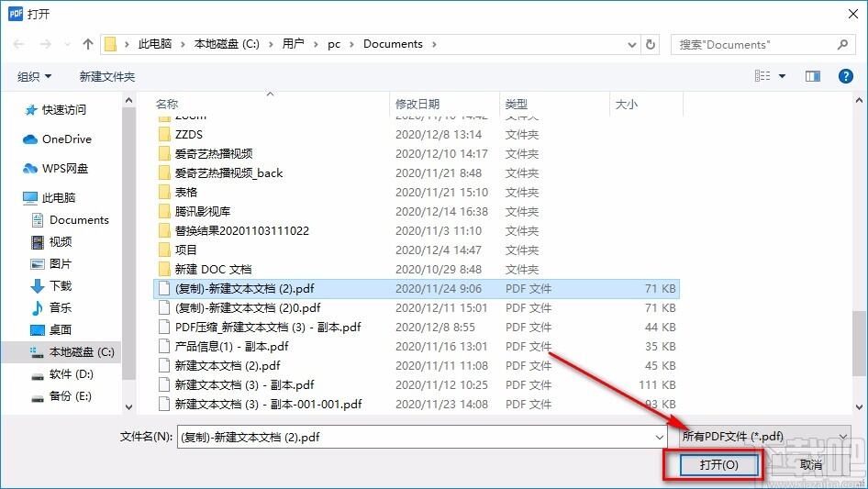Click the forward navigation arrow

point(45,44)
